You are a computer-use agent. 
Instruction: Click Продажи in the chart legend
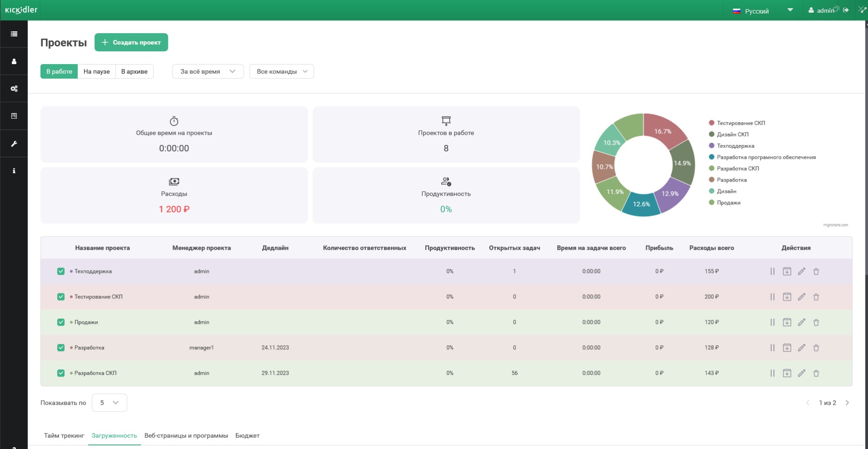pos(729,203)
